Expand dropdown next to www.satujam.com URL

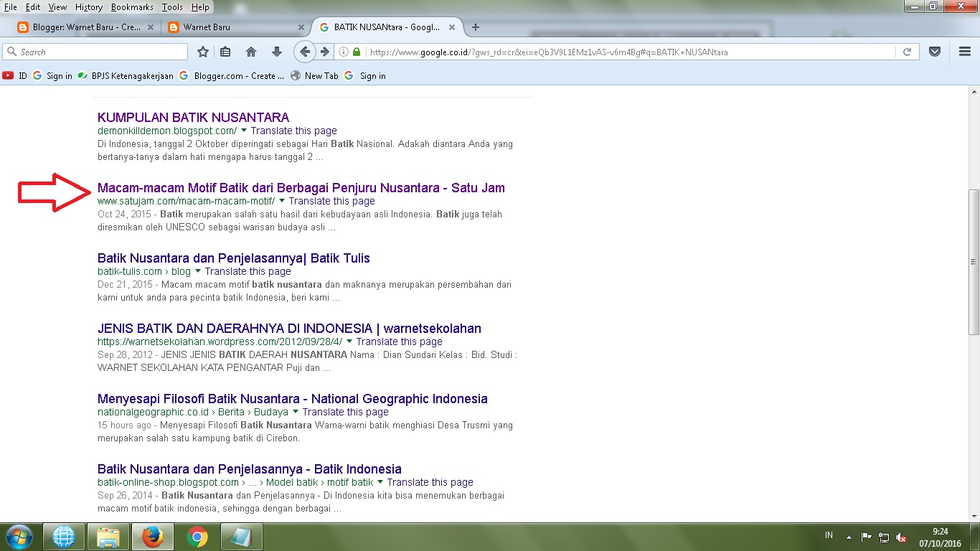pyautogui.click(x=282, y=201)
